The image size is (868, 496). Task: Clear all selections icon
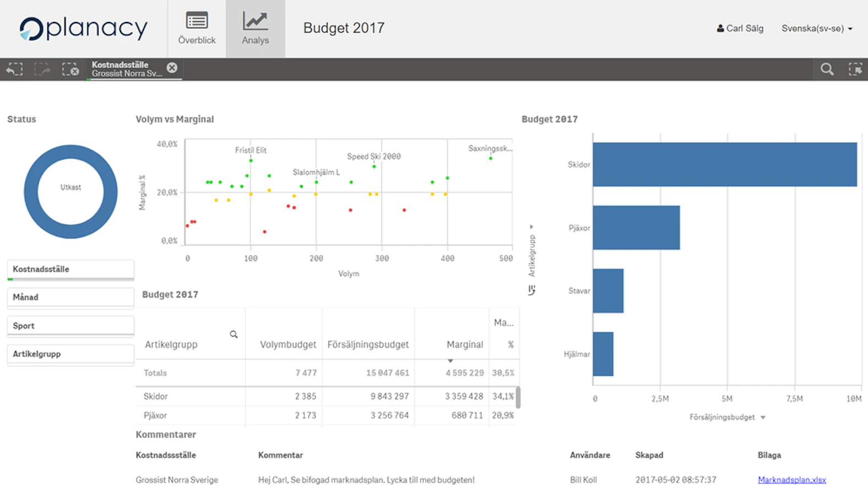pyautogui.click(x=70, y=69)
